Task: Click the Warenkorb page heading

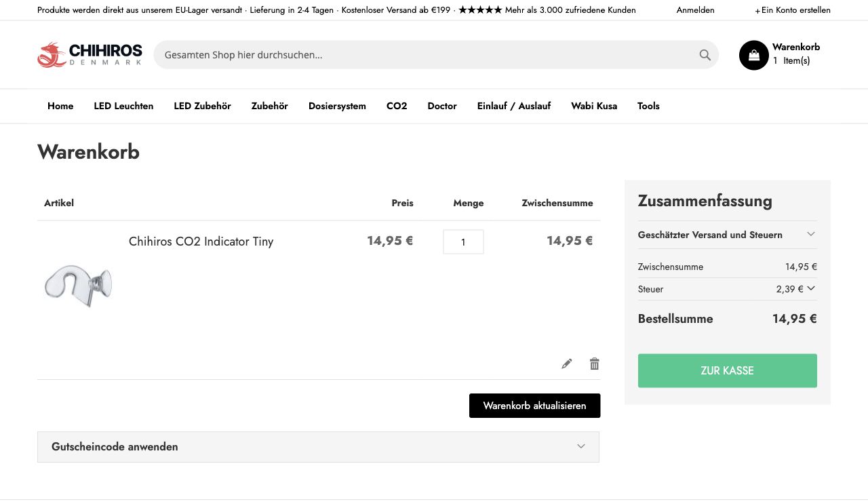Action: click(x=89, y=152)
